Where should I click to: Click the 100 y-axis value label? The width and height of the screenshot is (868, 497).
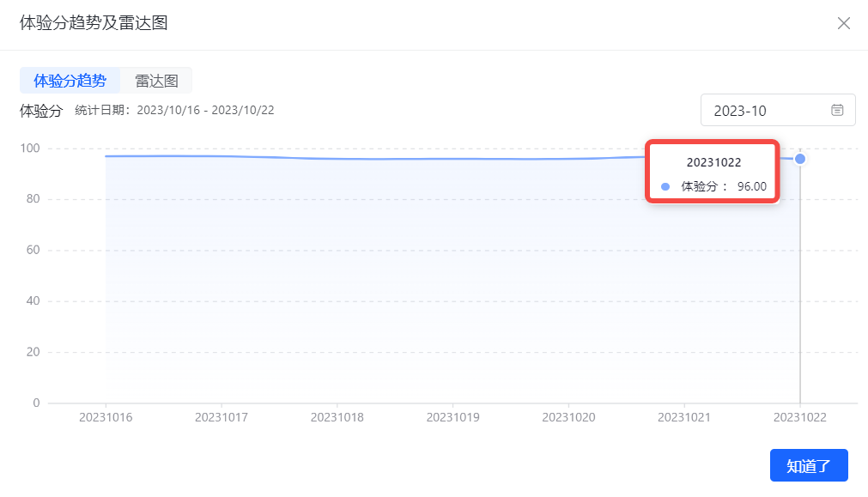pyautogui.click(x=30, y=148)
